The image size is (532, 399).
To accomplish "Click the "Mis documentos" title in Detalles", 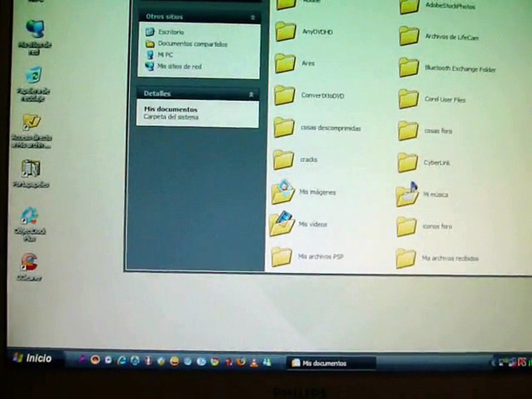I will click(x=171, y=109).
